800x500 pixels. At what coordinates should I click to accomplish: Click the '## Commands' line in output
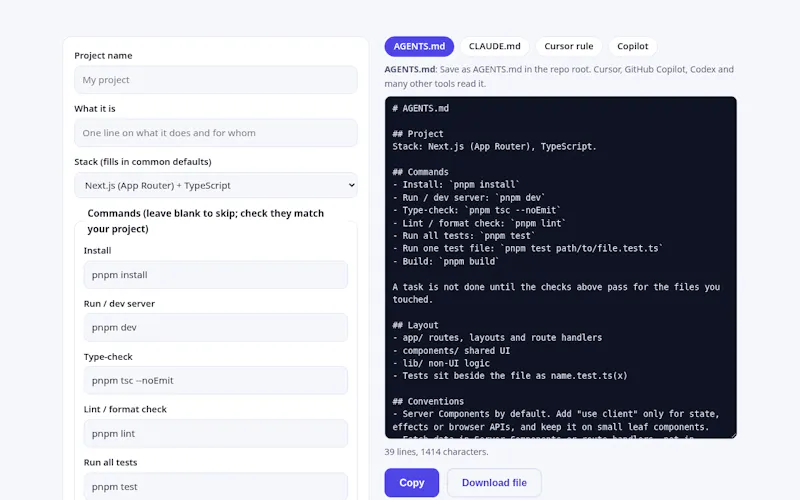[x=420, y=172]
